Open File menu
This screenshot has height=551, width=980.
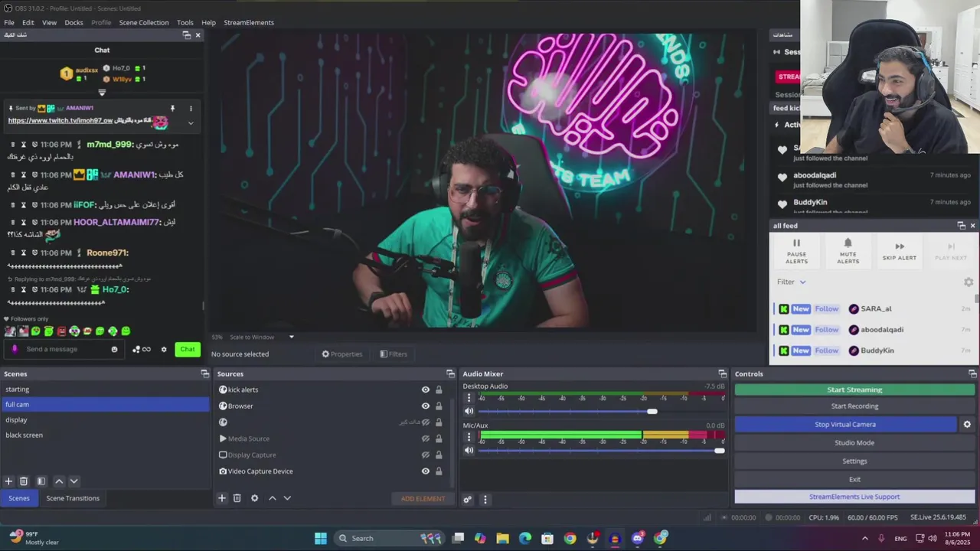tap(9, 23)
